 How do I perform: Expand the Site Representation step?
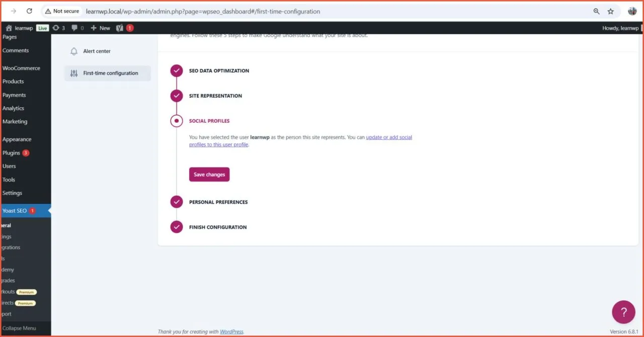215,96
